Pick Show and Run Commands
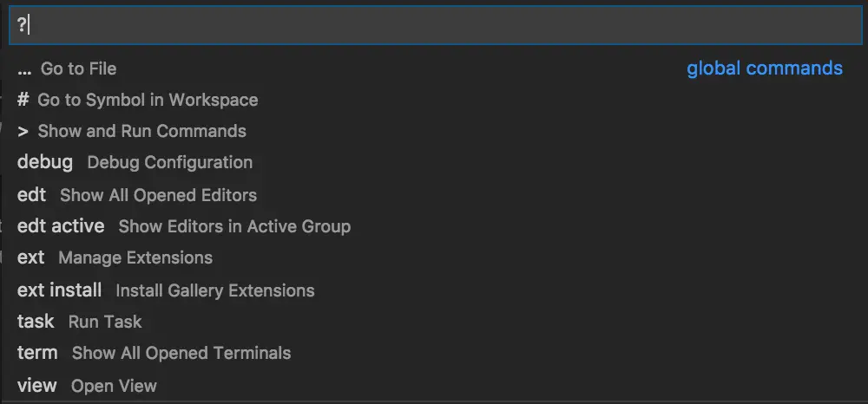Image resolution: width=868 pixels, height=404 pixels. (141, 131)
